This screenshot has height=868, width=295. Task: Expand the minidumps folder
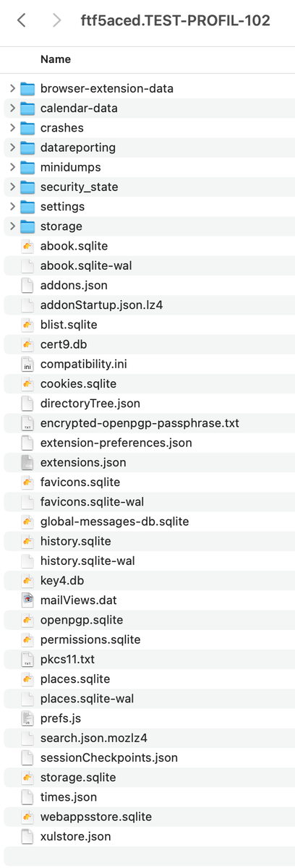12,167
